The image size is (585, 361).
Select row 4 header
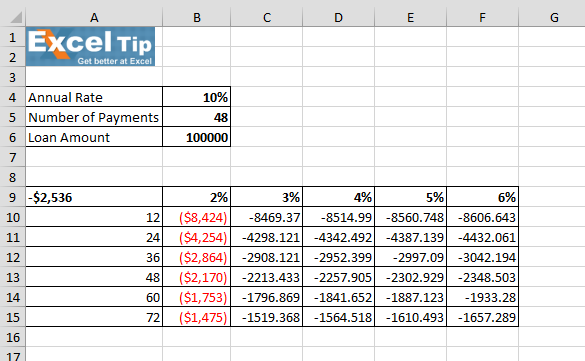coord(12,97)
